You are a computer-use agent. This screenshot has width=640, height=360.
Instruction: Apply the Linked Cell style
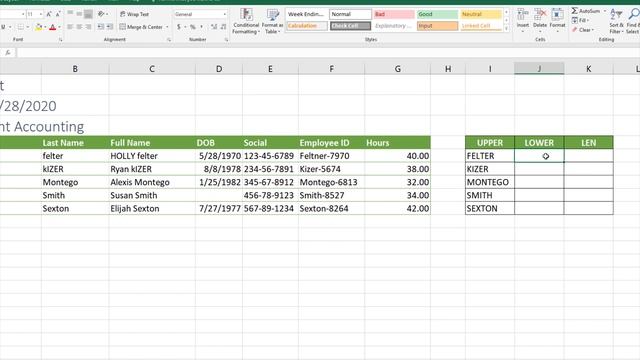click(481, 26)
